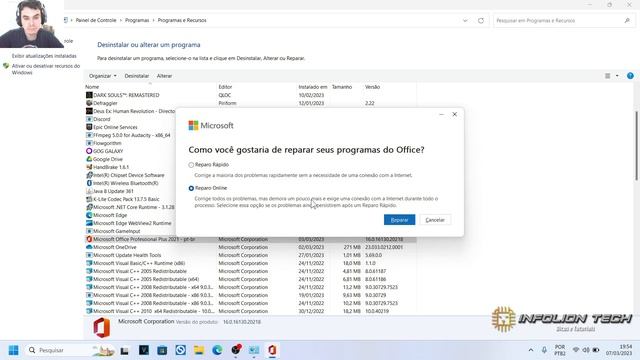Select Microsoft Update Health Tools entry
Image resolution: width=640 pixels, height=360 pixels.
(127, 255)
